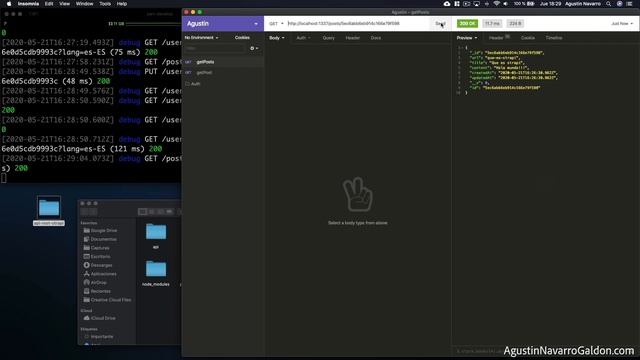The width and height of the screenshot is (640, 360).
Task: Click the Auth folder icon
Action: [188, 84]
